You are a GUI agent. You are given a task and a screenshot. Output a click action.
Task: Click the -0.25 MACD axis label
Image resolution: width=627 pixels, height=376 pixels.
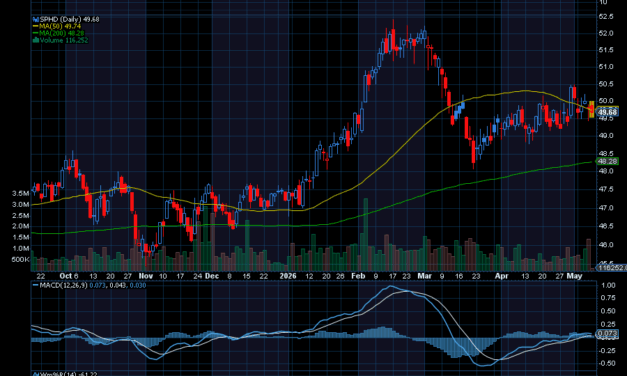[607, 351]
